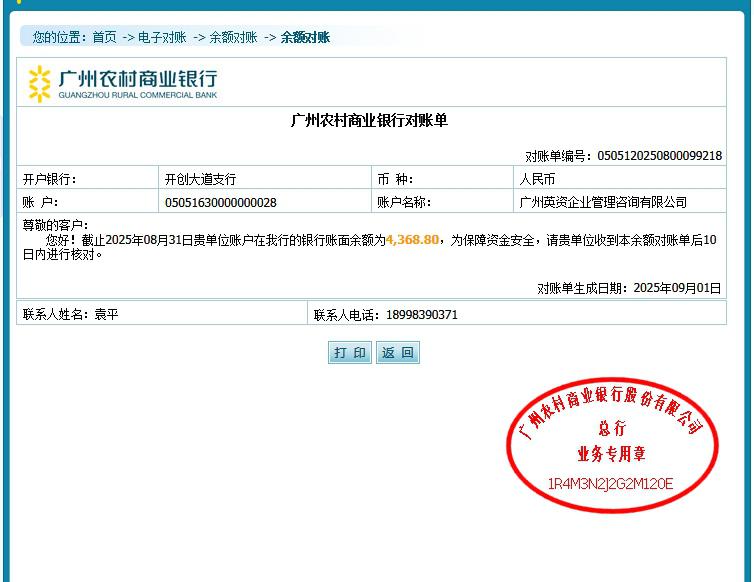
Task: Click the Guangzhou Rural Commercial Bank logo
Action: pyautogui.click(x=122, y=83)
